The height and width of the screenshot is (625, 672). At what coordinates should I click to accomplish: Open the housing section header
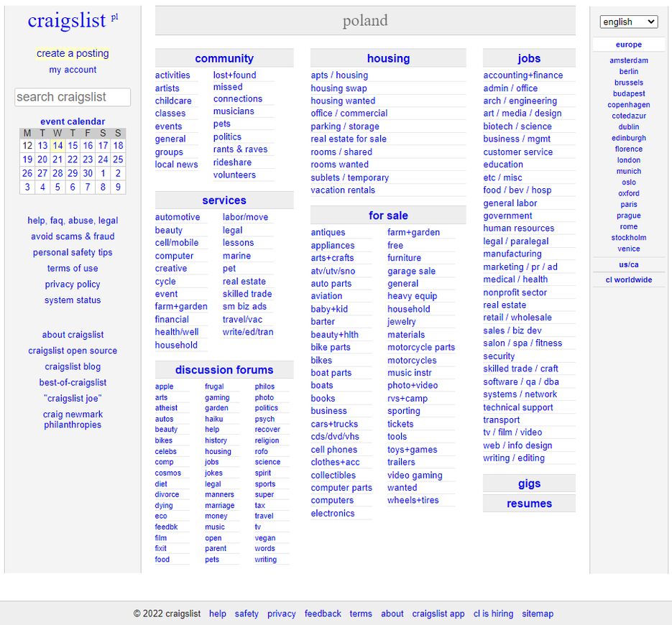point(388,58)
